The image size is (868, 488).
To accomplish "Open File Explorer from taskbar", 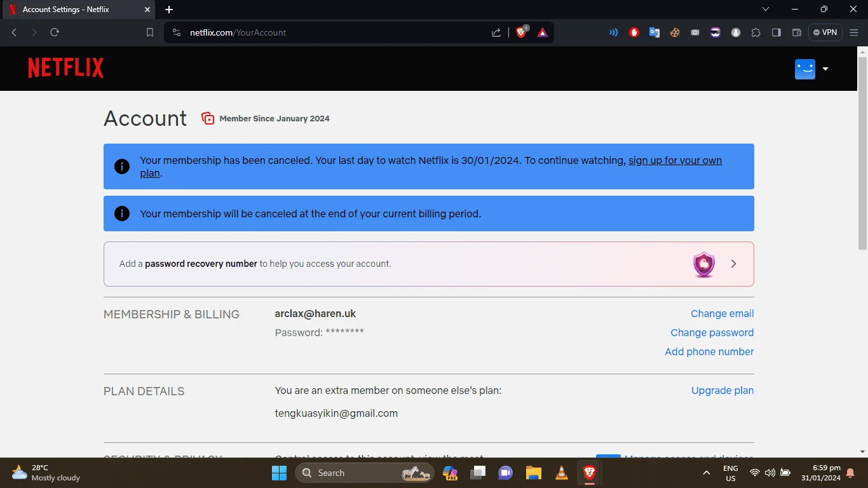I will click(533, 473).
